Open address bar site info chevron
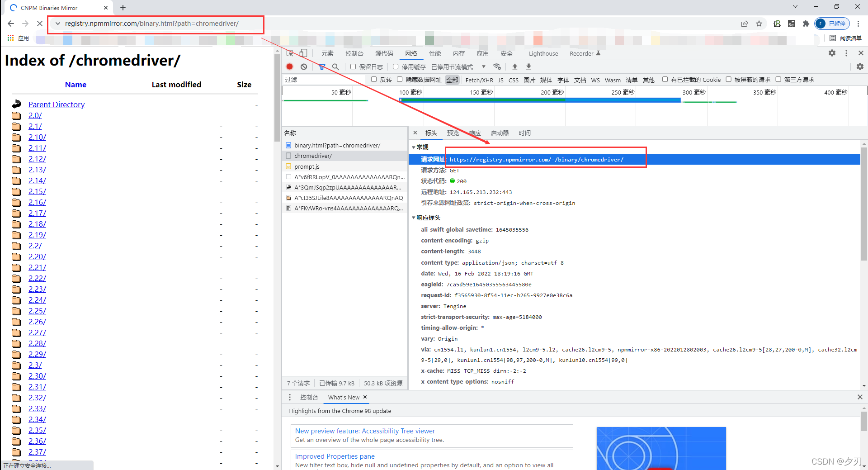This screenshot has width=868, height=470. pos(57,24)
